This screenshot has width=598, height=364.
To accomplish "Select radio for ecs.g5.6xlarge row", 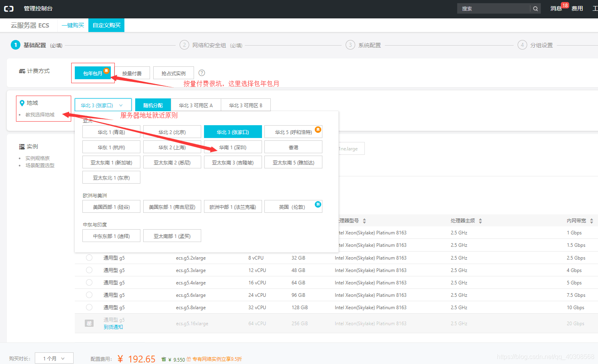I will (89, 295).
